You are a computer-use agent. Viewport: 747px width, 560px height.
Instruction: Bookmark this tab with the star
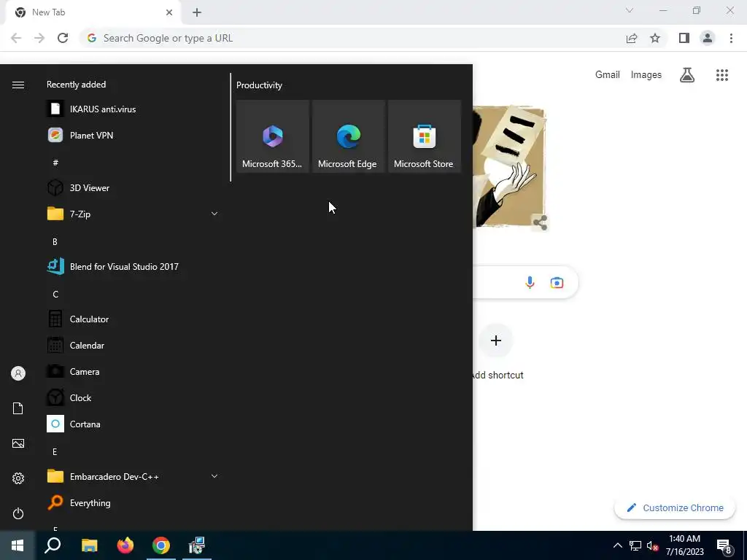pyautogui.click(x=655, y=38)
